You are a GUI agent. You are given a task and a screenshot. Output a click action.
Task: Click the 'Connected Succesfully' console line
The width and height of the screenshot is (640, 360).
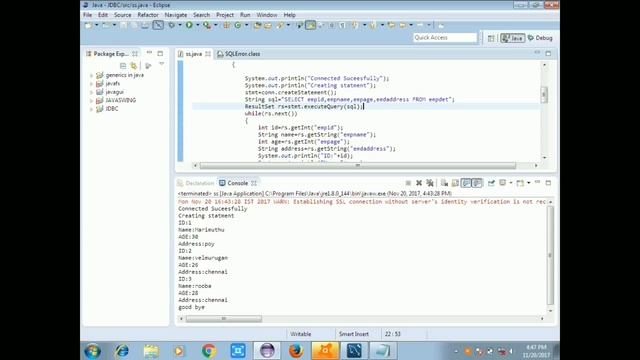213,209
